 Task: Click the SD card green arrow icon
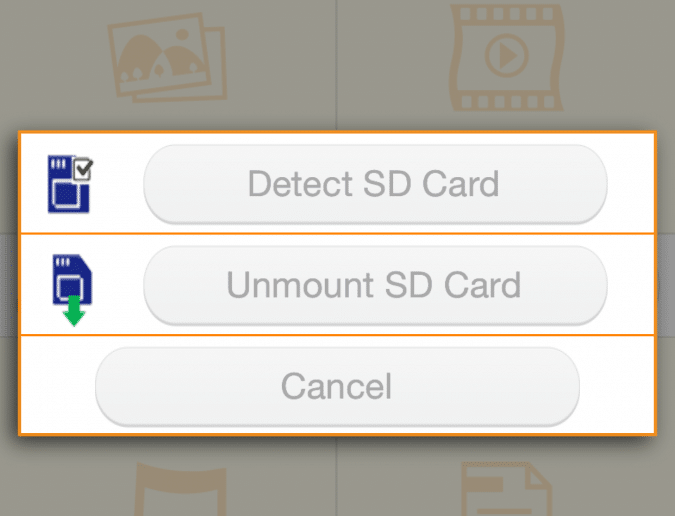[x=72, y=290]
